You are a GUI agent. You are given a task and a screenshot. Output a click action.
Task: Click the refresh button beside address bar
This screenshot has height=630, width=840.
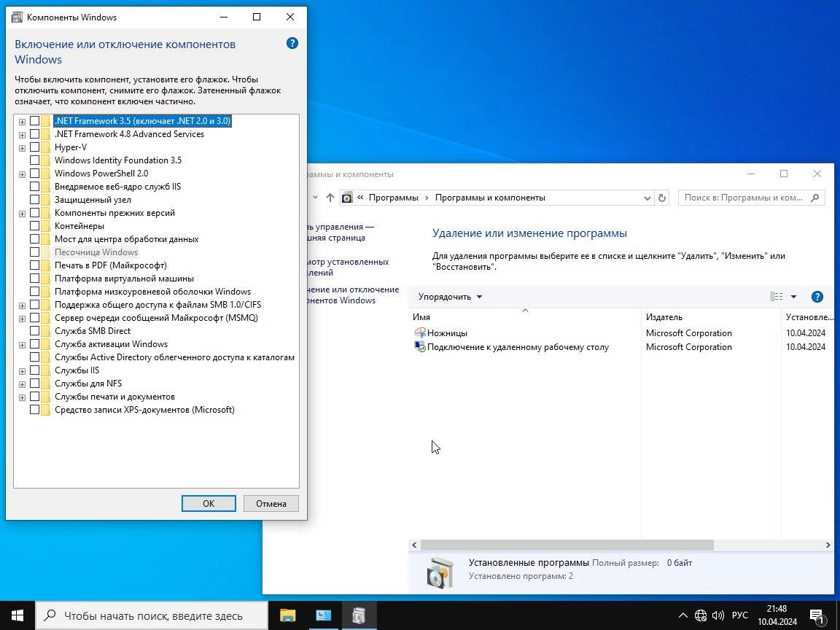pos(661,198)
